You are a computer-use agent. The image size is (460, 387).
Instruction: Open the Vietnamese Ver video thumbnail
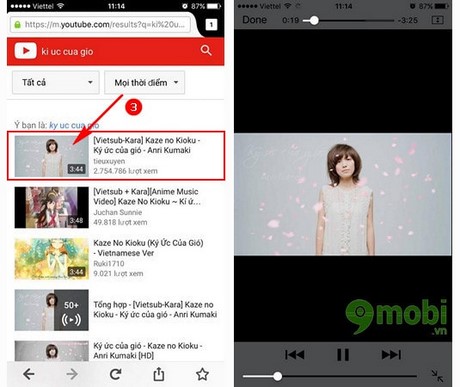[51, 259]
